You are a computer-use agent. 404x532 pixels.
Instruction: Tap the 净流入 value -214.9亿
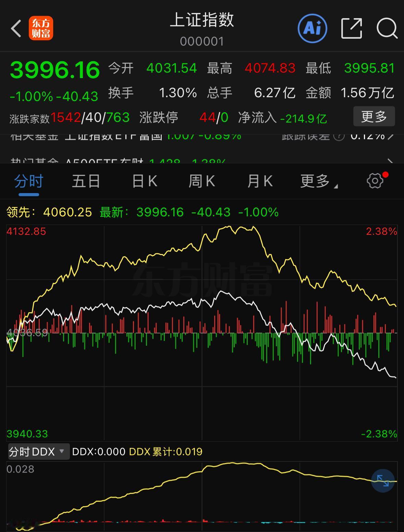point(304,118)
